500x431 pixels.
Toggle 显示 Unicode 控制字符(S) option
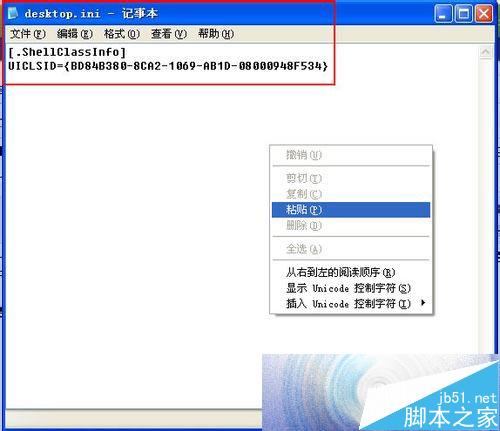click(351, 288)
